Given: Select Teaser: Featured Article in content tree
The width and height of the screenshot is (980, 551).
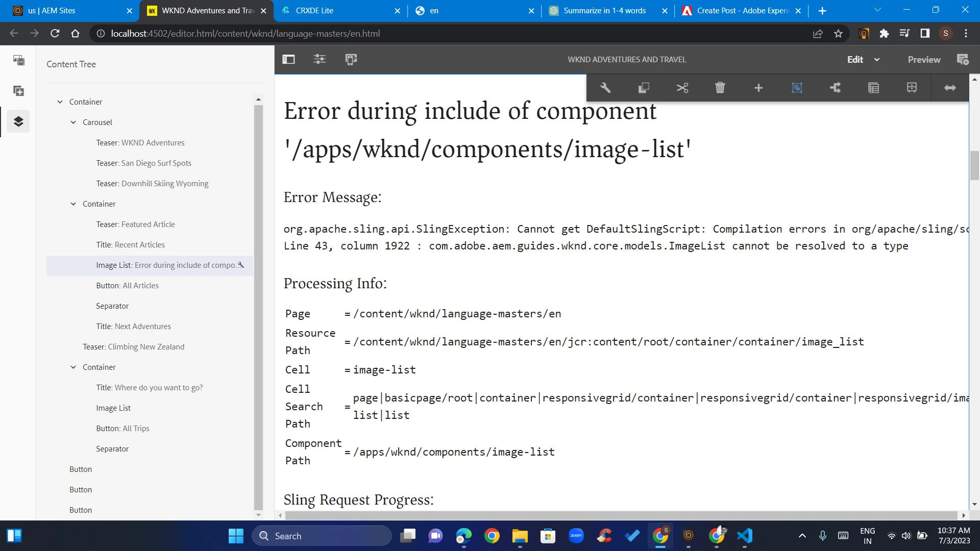Looking at the screenshot, I should point(135,224).
